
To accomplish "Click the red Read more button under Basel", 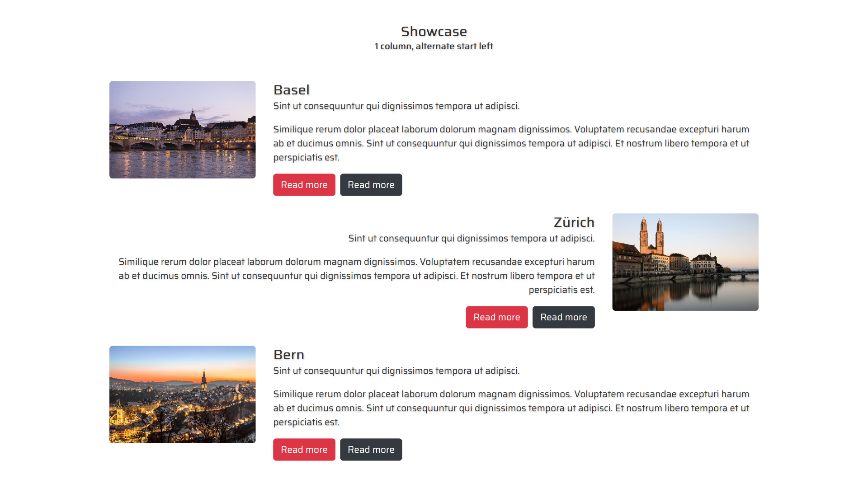I will click(304, 185).
